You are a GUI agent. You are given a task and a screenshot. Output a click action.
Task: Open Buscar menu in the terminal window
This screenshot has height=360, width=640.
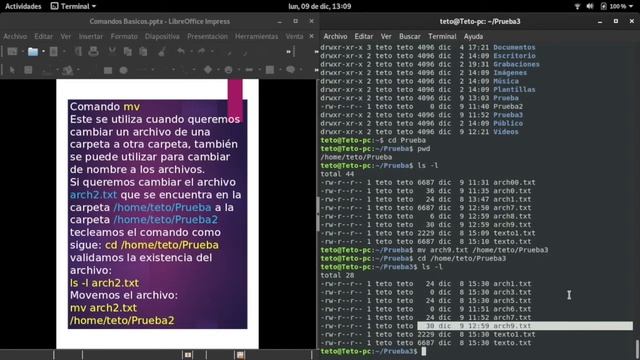point(410,36)
